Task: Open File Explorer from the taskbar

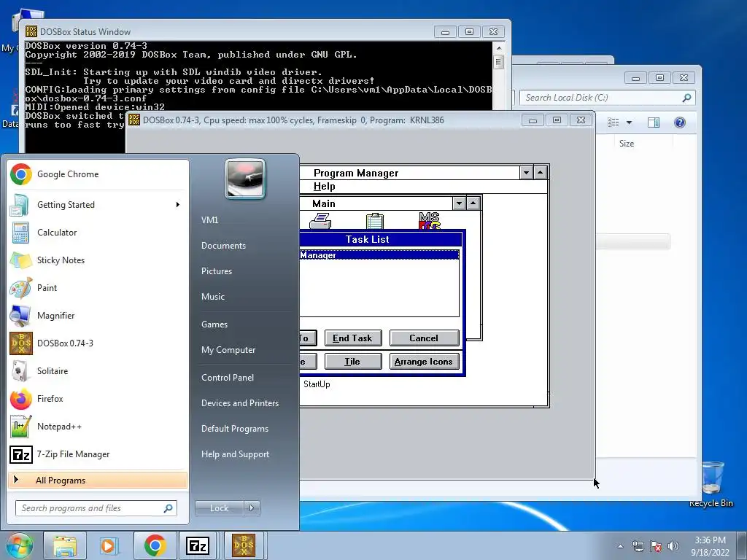Action: point(65,545)
